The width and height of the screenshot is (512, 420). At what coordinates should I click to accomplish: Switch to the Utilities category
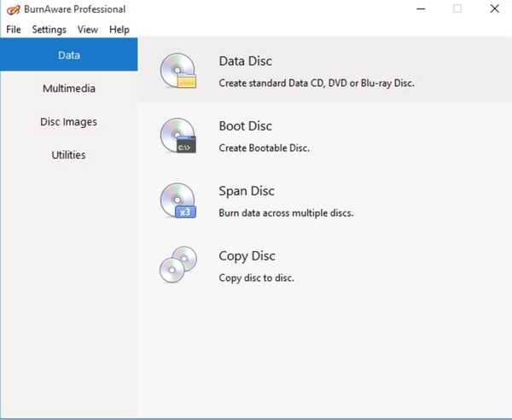click(x=68, y=155)
